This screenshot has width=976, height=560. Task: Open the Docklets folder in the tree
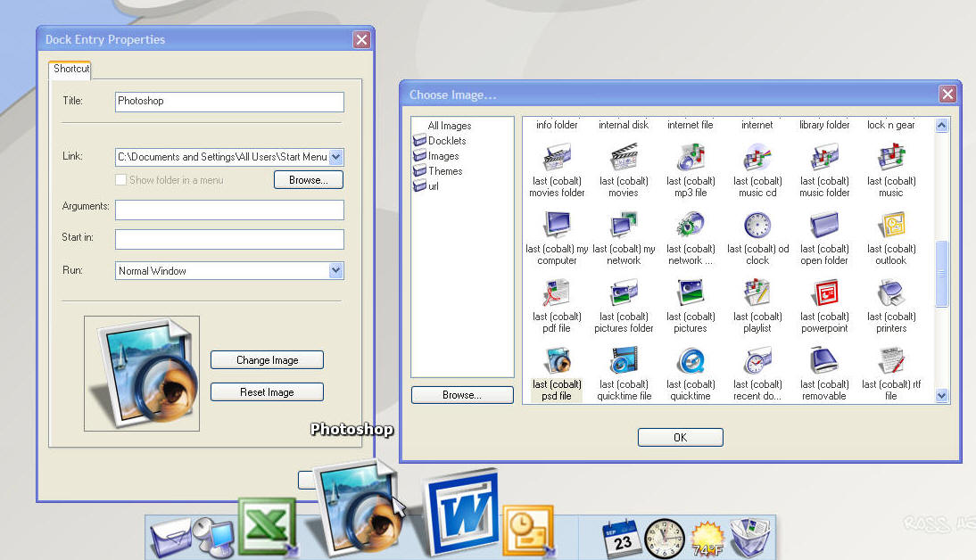coord(440,141)
